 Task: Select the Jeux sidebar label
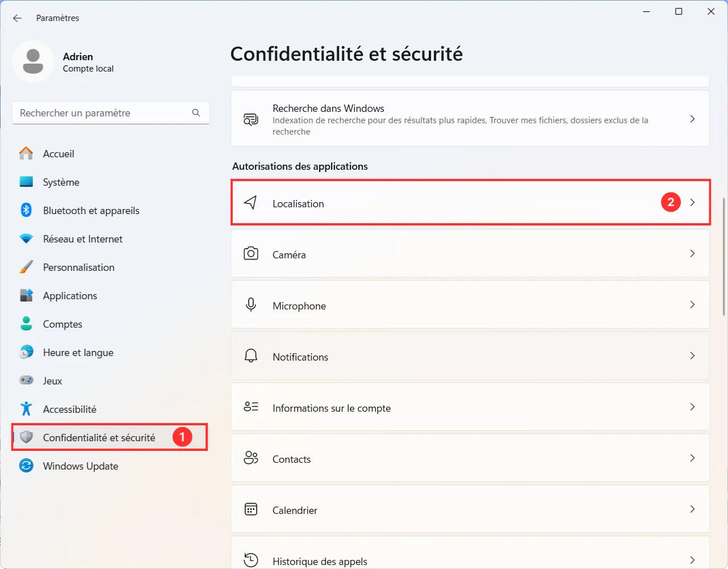point(52,381)
